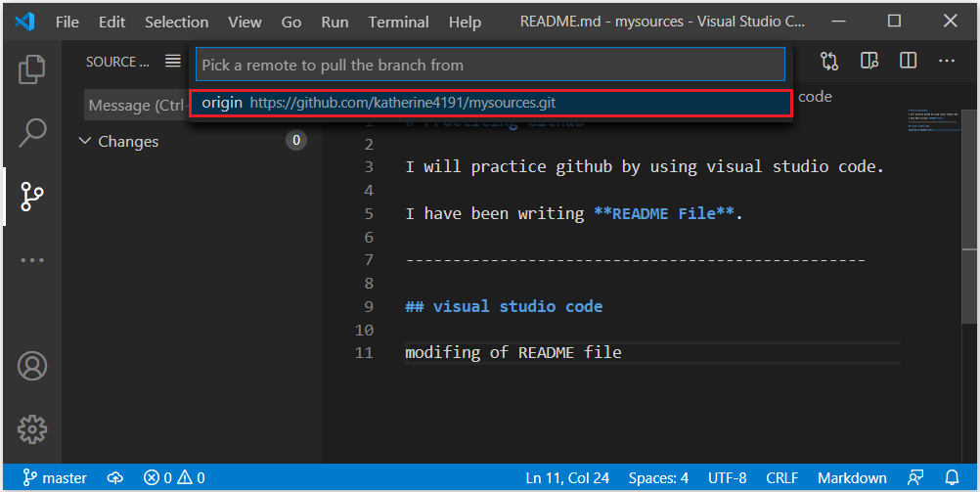This screenshot has height=492, width=980.
Task: Change encoding via UTF-8
Action: 727,478
